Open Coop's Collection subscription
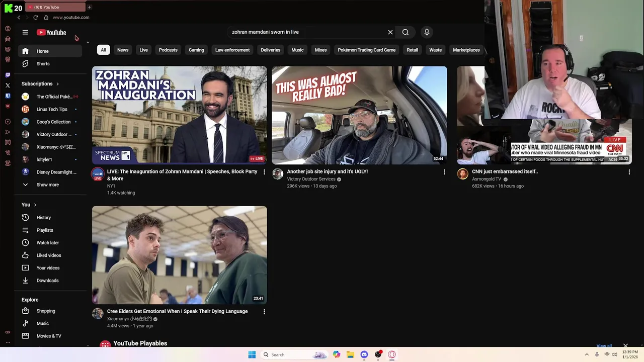The width and height of the screenshot is (644, 362). tap(52, 122)
